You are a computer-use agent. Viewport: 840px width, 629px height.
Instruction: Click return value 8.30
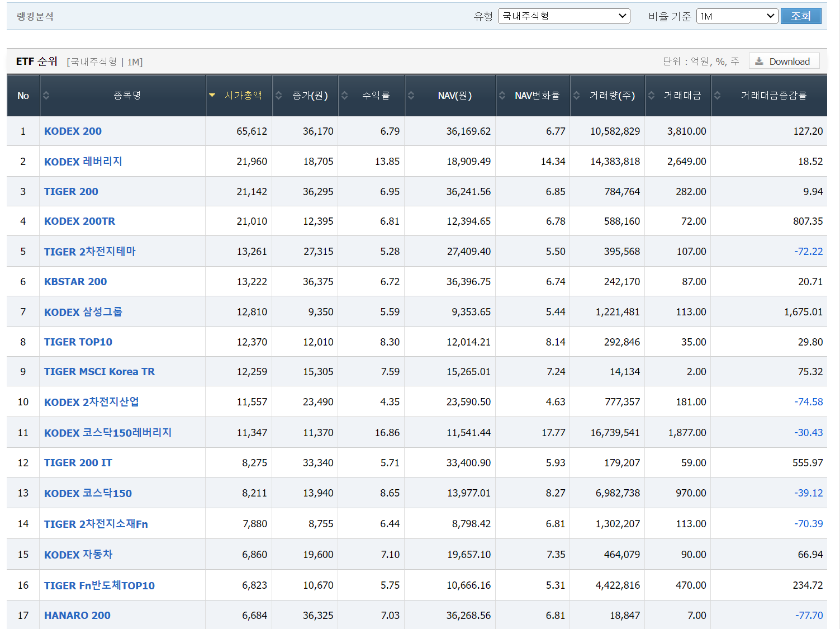(390, 342)
